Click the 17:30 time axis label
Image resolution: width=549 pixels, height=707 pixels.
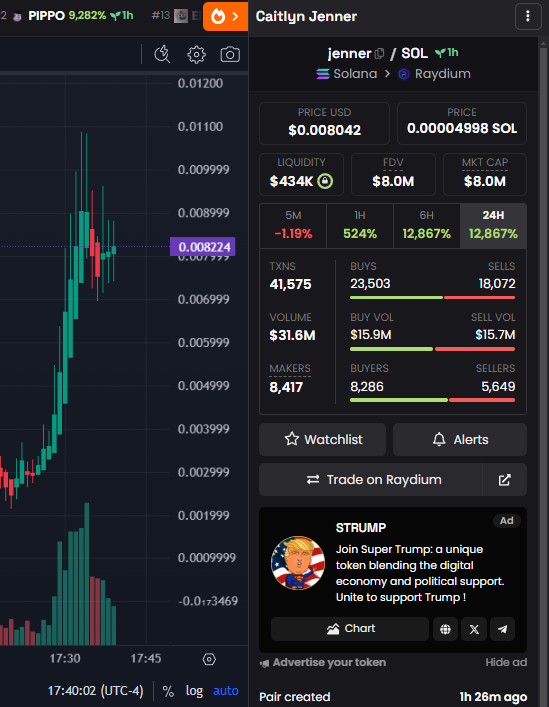click(x=65, y=659)
